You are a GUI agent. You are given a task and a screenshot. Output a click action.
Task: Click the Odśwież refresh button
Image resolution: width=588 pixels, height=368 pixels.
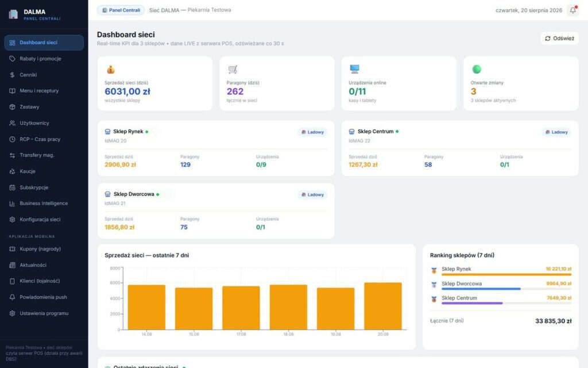559,39
